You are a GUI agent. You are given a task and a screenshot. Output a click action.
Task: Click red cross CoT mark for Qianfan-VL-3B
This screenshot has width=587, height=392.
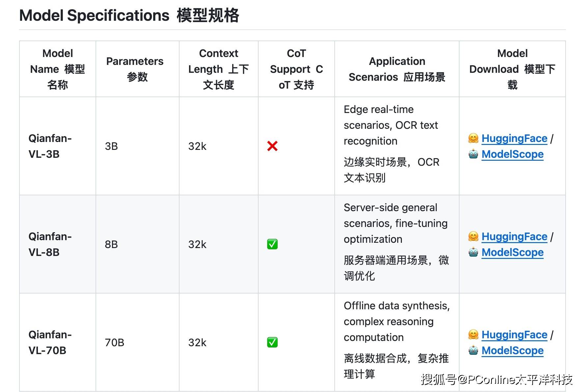tap(272, 146)
